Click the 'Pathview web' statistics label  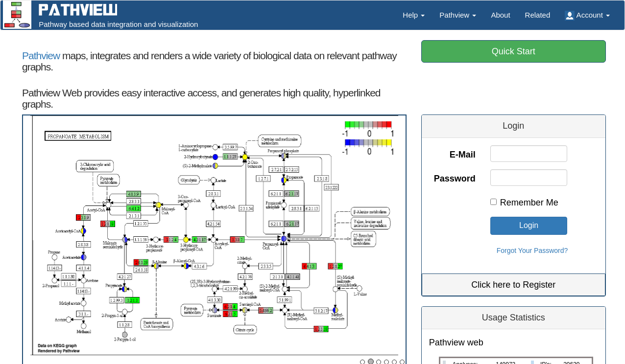pos(456,342)
